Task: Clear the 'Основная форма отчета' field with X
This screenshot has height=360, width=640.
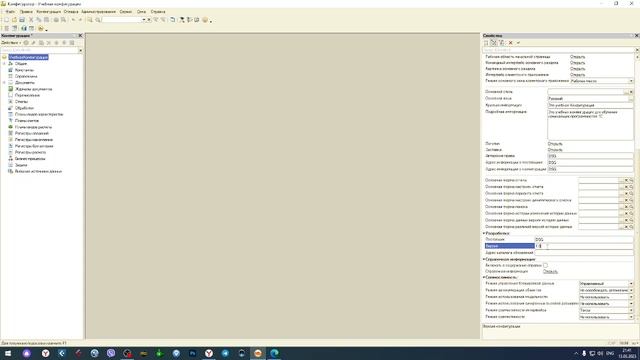Action: [x=626, y=180]
